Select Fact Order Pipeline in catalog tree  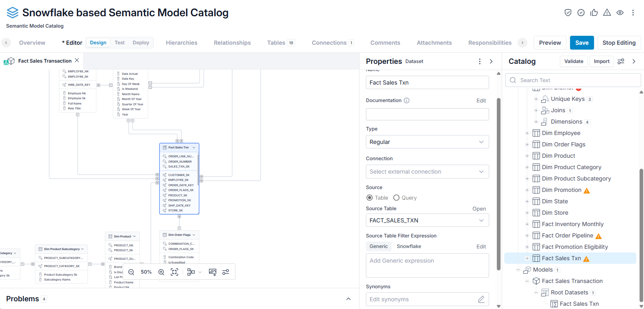(567, 235)
